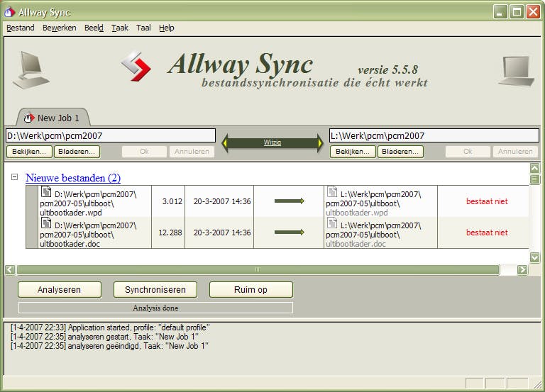Click file size 3.012
This screenshot has height=392, width=545.
(x=172, y=201)
